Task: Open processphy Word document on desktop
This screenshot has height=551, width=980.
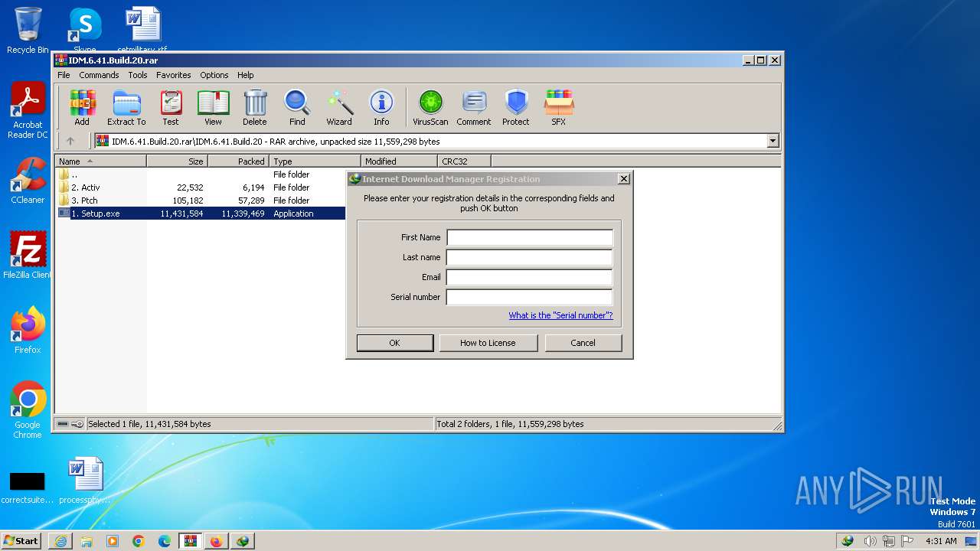Action: 85,481
